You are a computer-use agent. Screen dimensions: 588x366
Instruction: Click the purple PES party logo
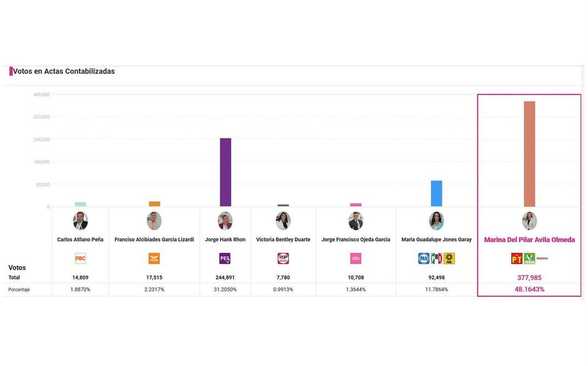click(x=225, y=258)
